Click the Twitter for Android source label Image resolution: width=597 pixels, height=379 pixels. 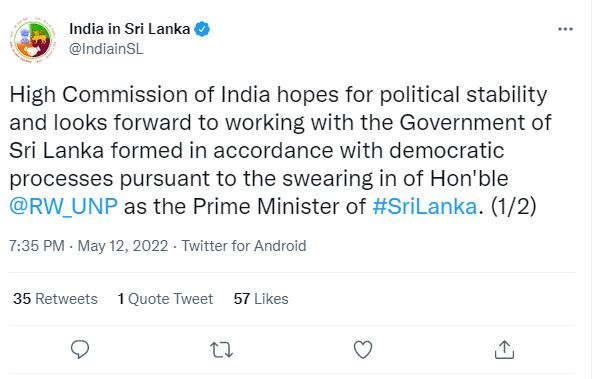[244, 246]
